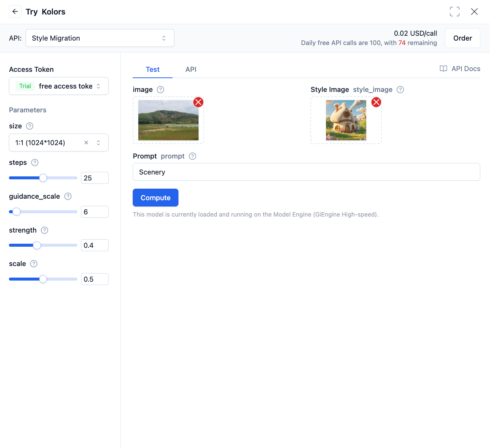Select the Test tab

pos(152,70)
